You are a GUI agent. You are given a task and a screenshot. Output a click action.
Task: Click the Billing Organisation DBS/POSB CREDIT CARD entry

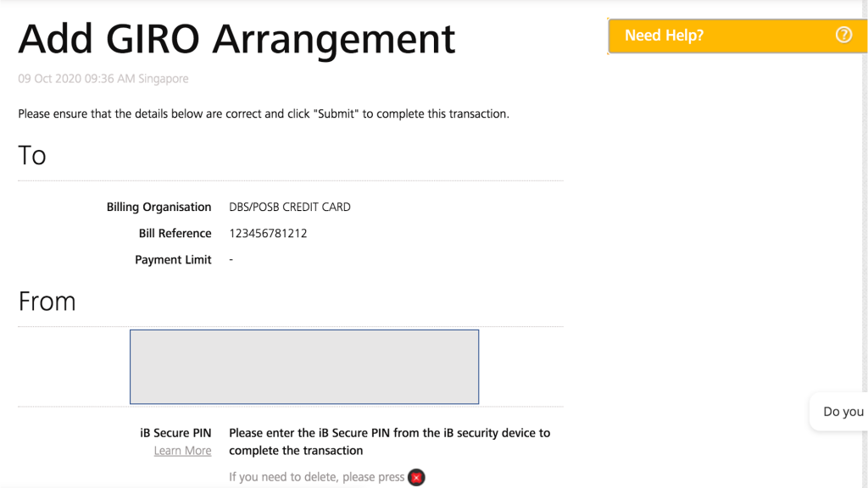[288, 206]
